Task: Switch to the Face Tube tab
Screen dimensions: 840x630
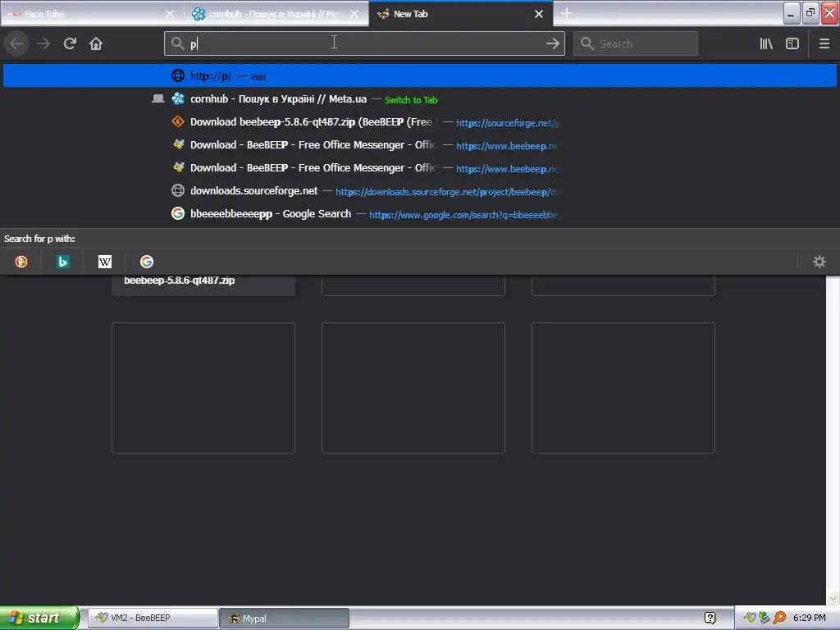Action: 92,14
